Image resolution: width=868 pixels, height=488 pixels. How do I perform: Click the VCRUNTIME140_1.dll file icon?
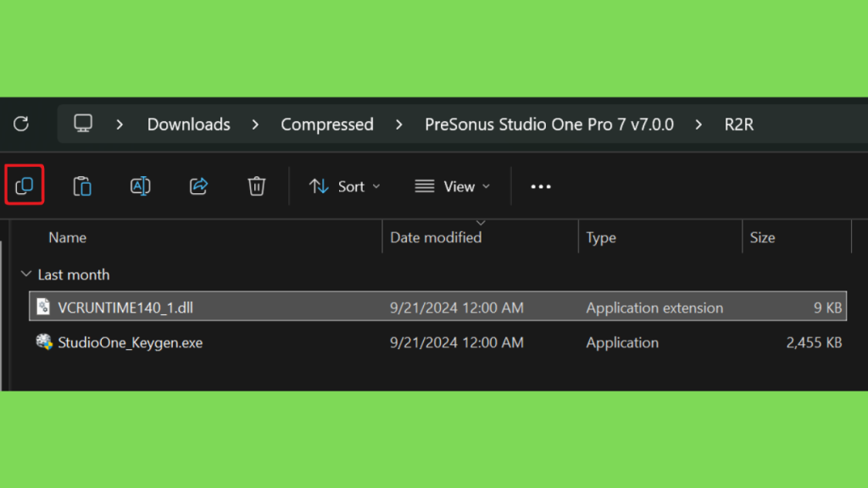click(43, 307)
